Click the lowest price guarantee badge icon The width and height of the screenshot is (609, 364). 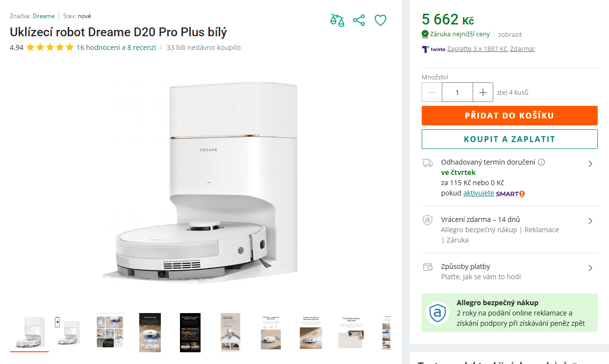425,34
